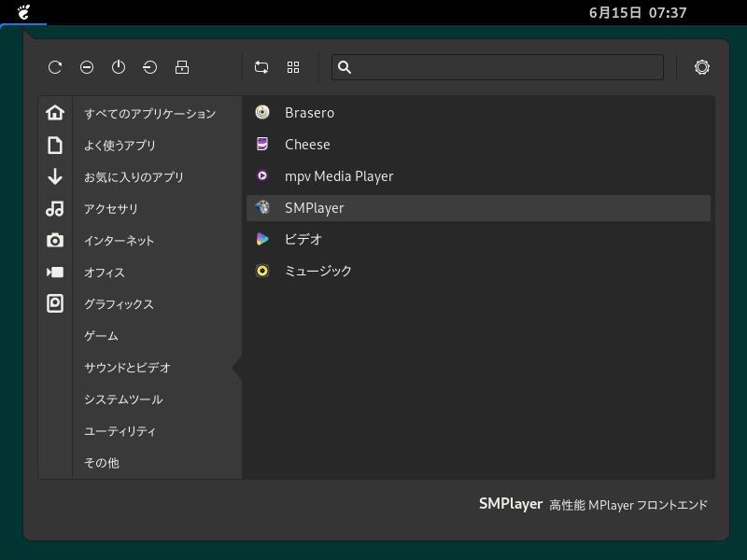
Task: Launch mpv Media Player
Action: (x=478, y=176)
